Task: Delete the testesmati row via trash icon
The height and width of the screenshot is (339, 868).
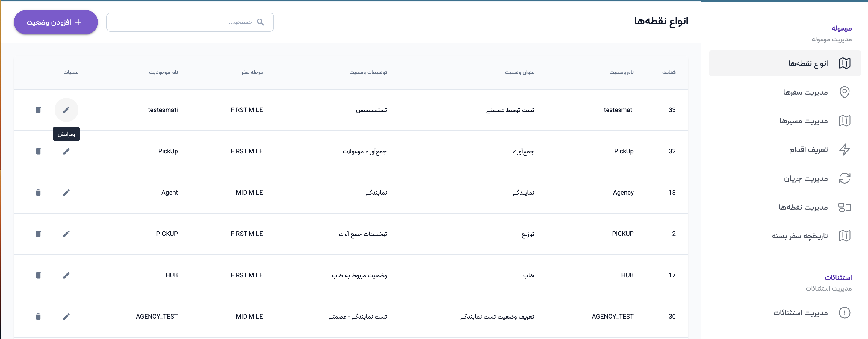Action: point(38,110)
